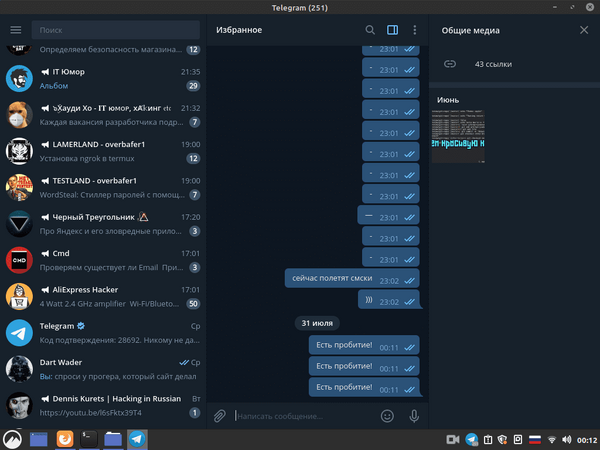Click the Общие медиа panel title
The image size is (600, 450).
471,31
